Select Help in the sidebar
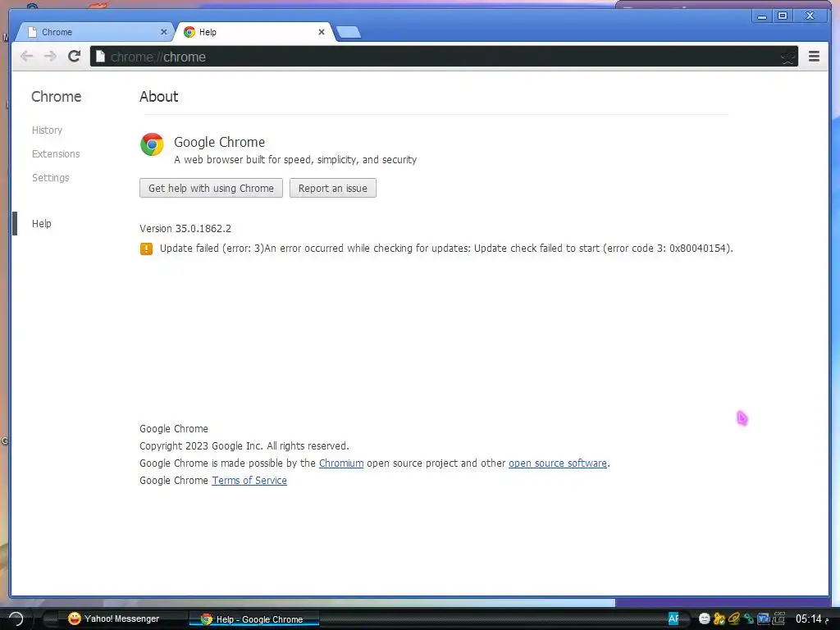Image resolution: width=840 pixels, height=630 pixels. point(42,223)
